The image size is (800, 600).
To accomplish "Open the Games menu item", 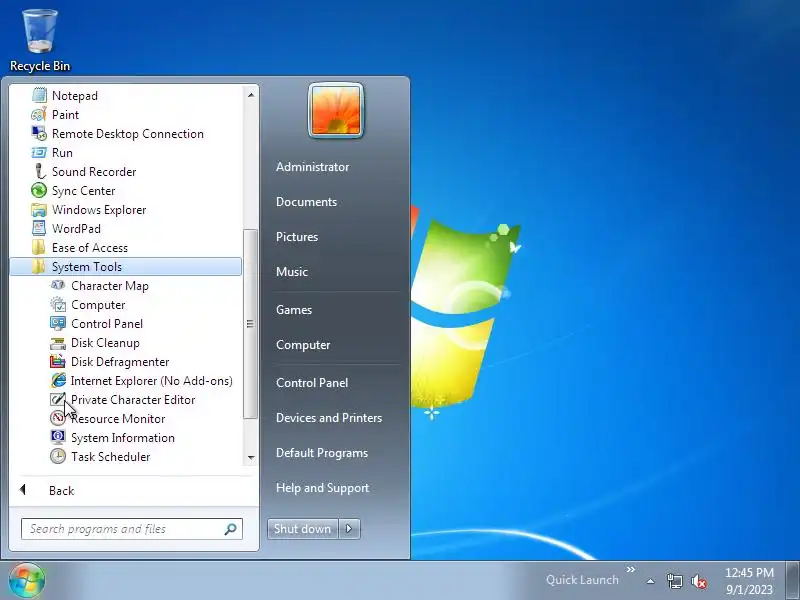I will pos(294,310).
